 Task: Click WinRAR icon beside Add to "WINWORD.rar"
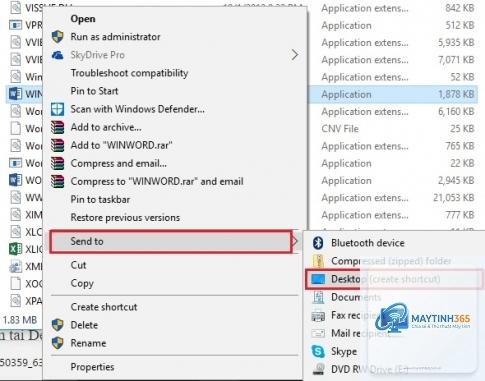pos(57,145)
